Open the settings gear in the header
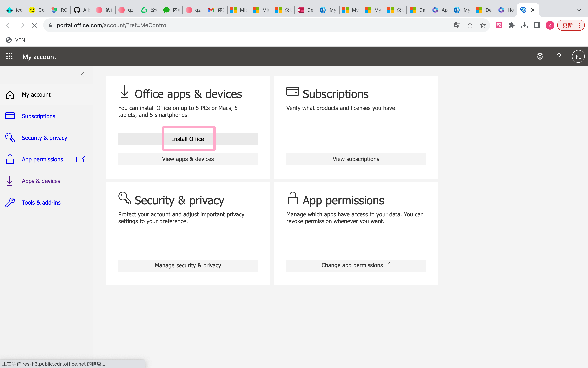 click(540, 56)
